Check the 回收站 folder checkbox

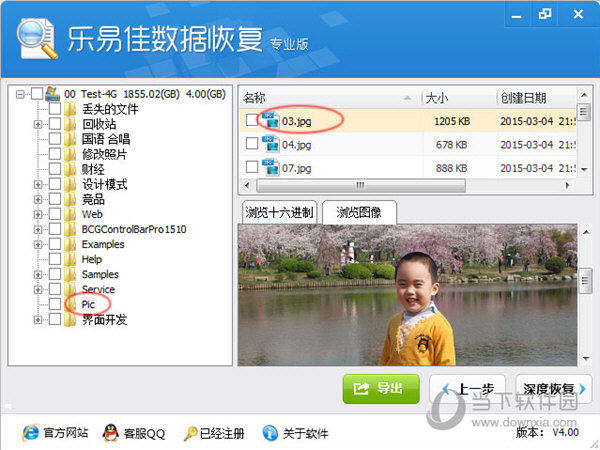pos(55,124)
